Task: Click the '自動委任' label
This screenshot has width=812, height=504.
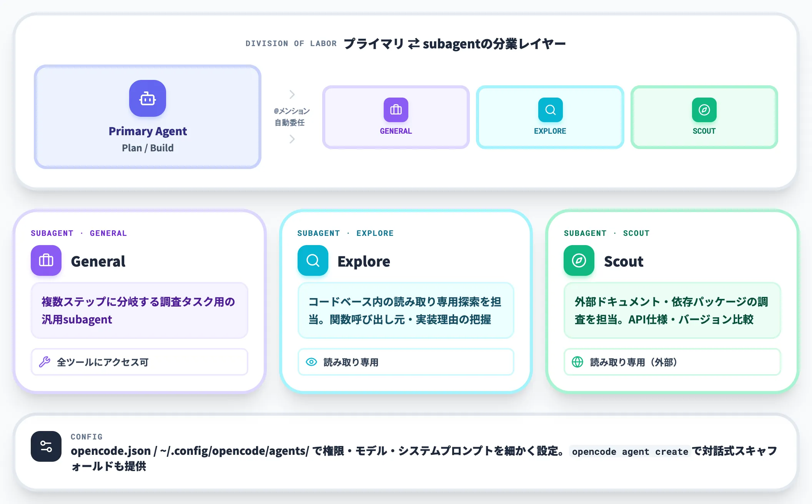Action: 290,123
